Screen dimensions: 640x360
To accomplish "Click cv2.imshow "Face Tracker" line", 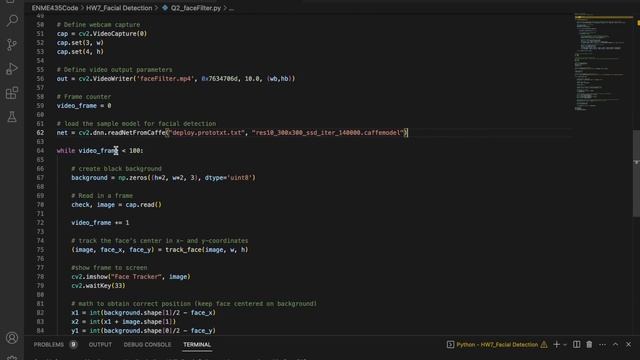I will (x=131, y=276).
